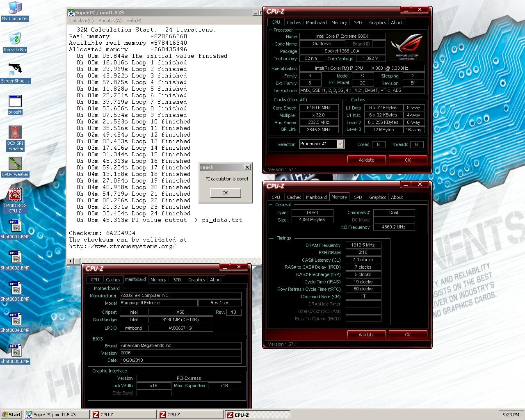Switch to CPU tab in the Memory window
Viewport: 525px width, 420px height.
point(276,197)
